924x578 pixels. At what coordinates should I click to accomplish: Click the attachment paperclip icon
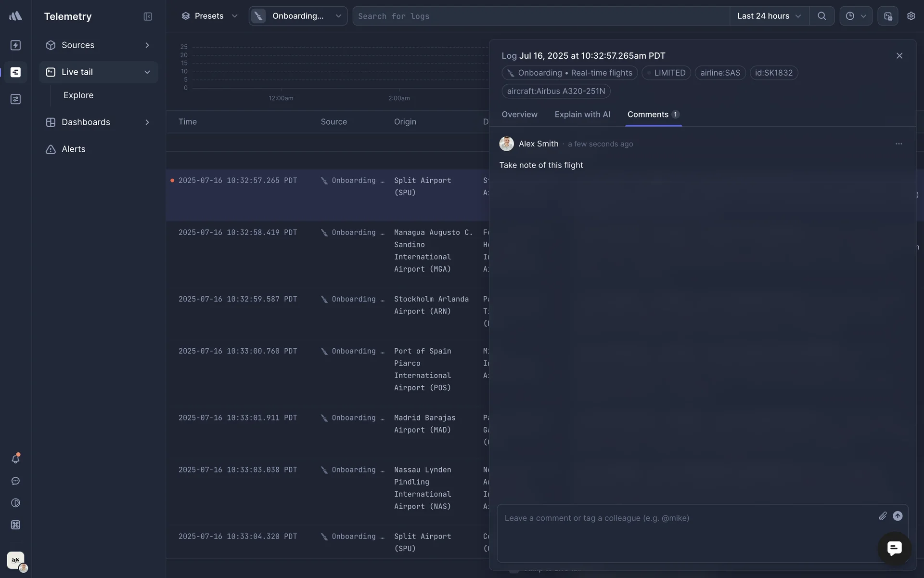pyautogui.click(x=883, y=516)
